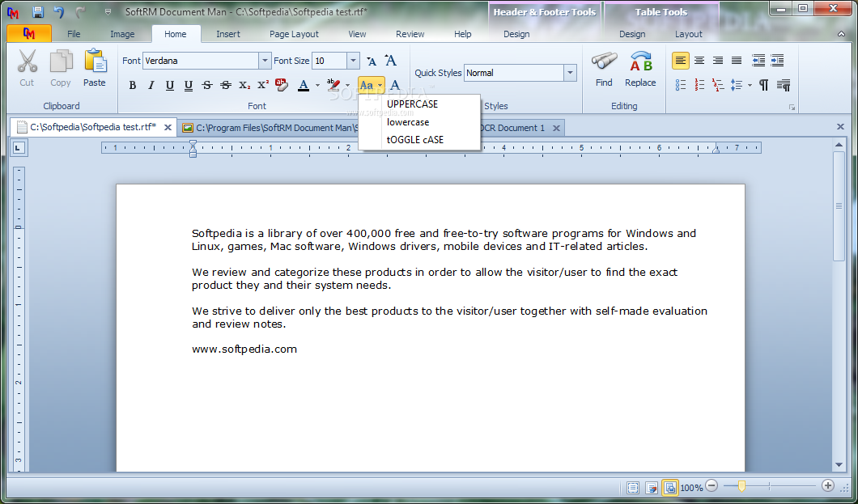
Task: Toggle print layout view in status bar
Action: (670, 487)
